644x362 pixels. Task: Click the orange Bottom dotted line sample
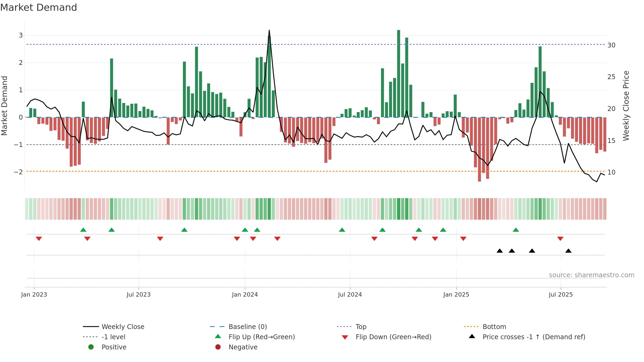click(x=471, y=327)
